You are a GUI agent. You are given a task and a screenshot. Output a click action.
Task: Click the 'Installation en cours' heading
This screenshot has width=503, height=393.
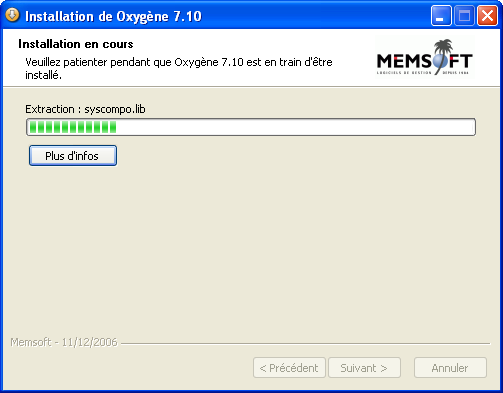coord(76,44)
